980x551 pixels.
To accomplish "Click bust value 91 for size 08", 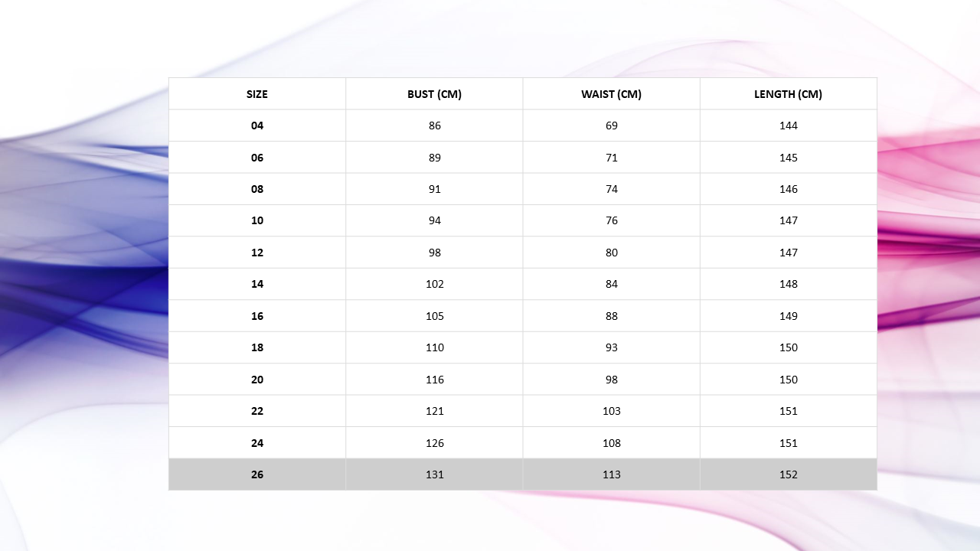I will [434, 189].
